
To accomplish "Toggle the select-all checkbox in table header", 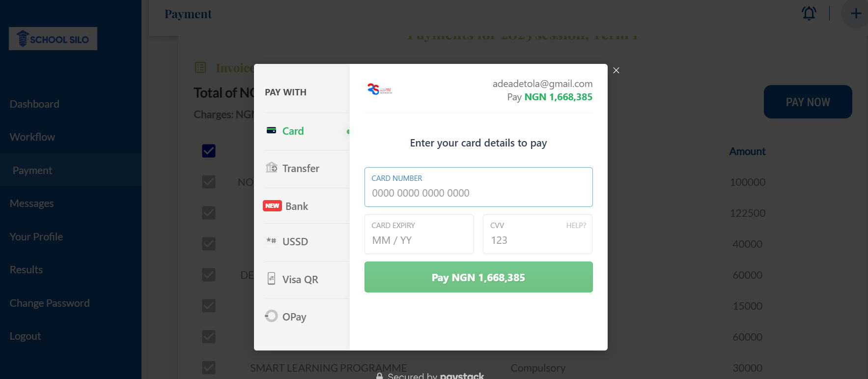I will click(x=209, y=151).
